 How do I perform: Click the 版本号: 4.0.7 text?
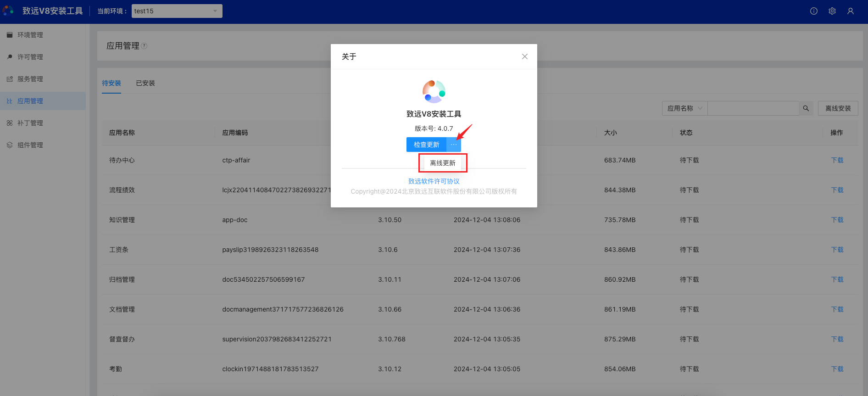click(434, 128)
